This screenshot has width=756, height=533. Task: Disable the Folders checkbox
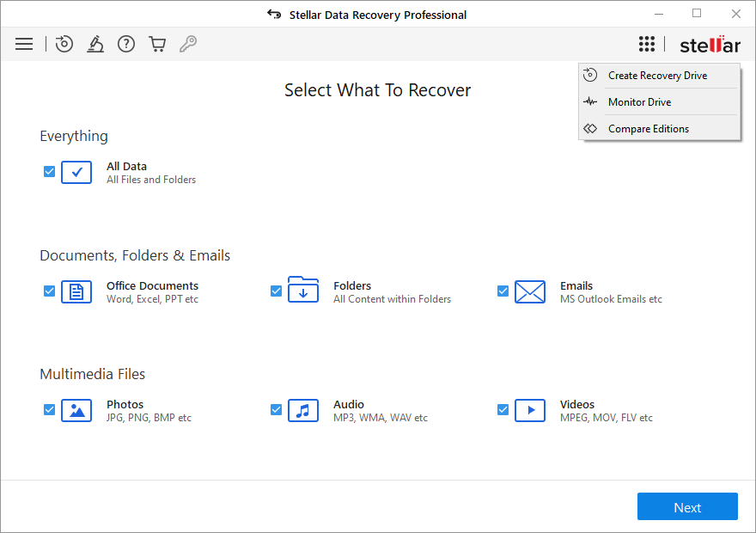(x=277, y=291)
